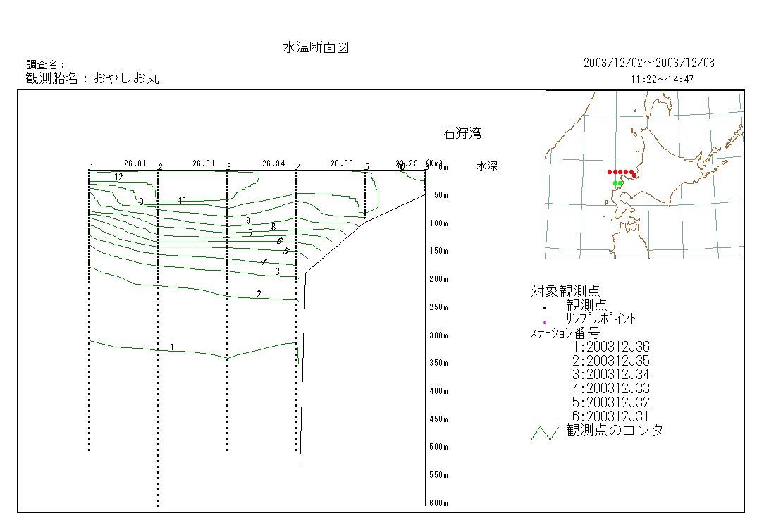Screen dimensions: 764x532
Task: Click the 1 degree contour label
Action: [172, 347]
